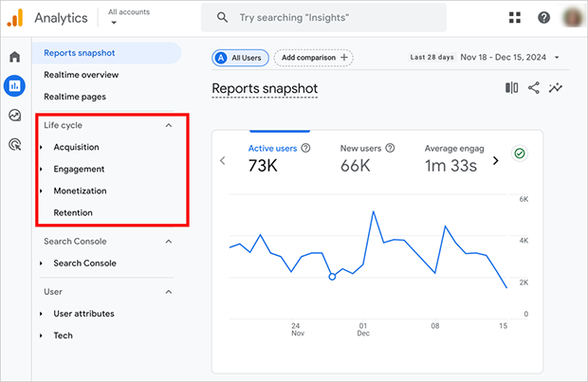Click the plus icon in Add comparison
Image resolution: width=588 pixels, height=382 pixels.
click(x=344, y=58)
